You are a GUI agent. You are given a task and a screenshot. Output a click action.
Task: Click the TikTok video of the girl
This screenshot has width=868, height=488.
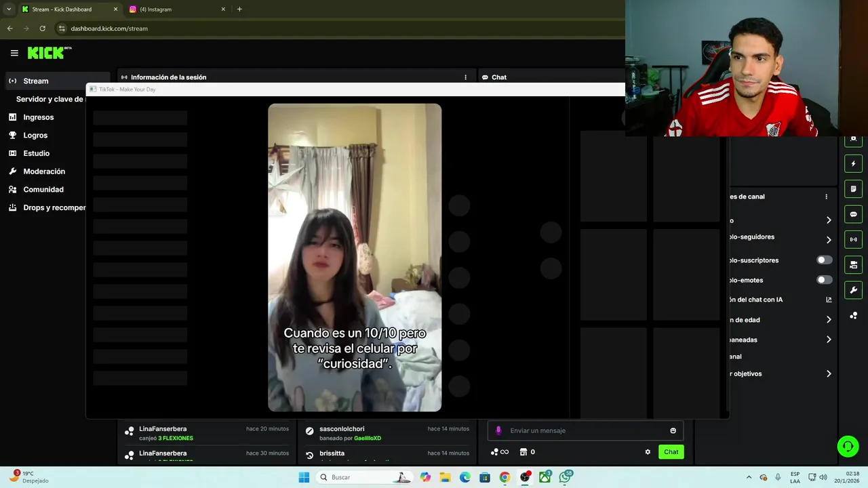(x=355, y=258)
